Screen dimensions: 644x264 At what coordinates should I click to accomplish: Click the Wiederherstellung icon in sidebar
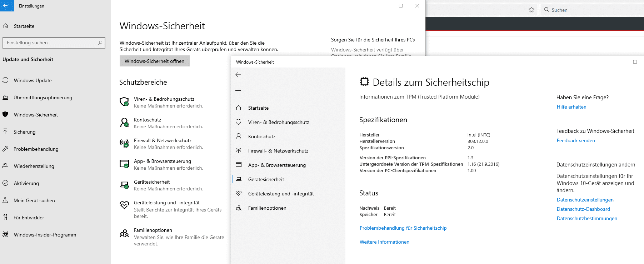coord(5,166)
